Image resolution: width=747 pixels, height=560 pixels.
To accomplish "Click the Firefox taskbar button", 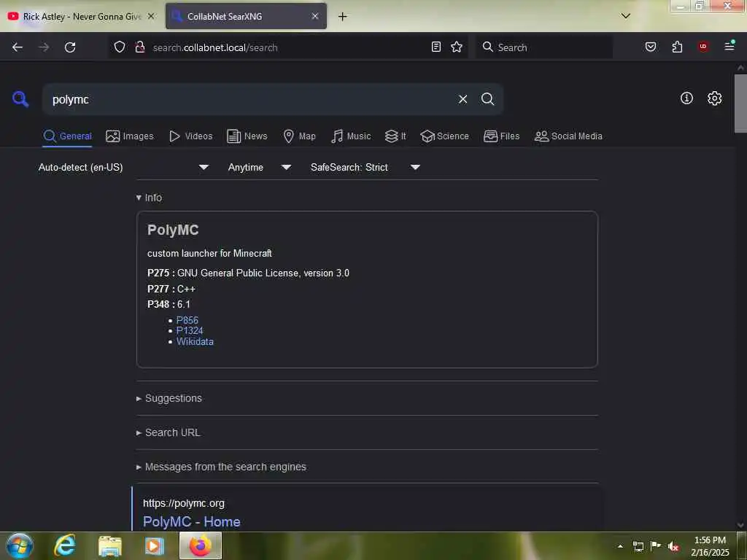I will (201, 545).
